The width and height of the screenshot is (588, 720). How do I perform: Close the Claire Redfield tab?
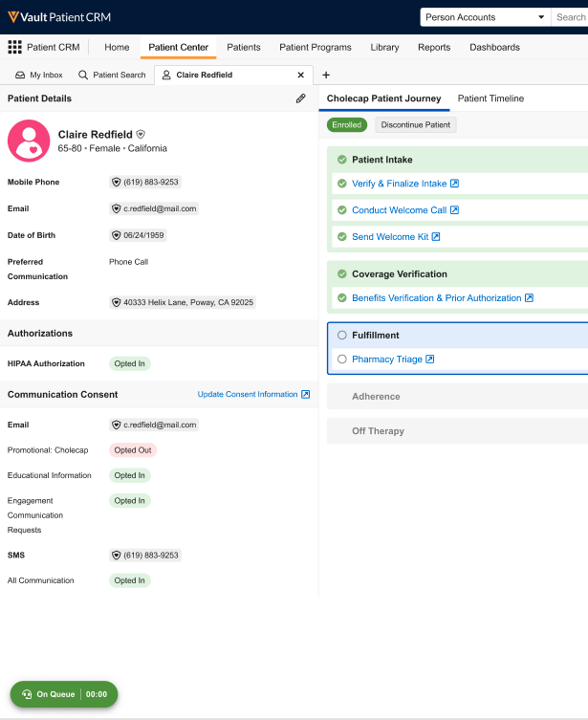(x=301, y=75)
